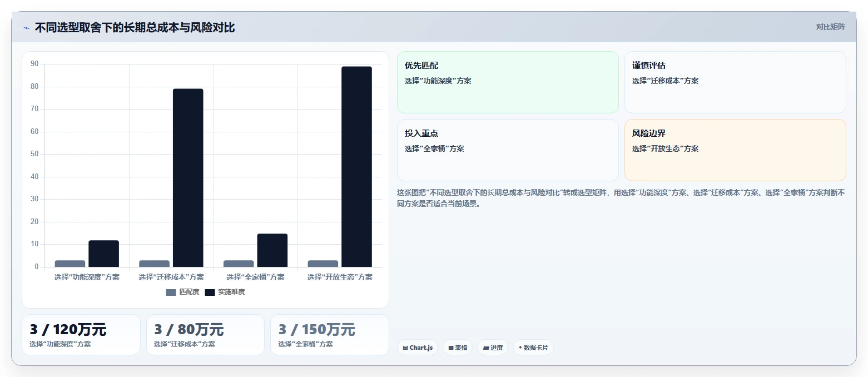The image size is (868, 377).
Task: Click 选择“开放生态”方案 text in 风险边界 card
Action: click(x=666, y=148)
